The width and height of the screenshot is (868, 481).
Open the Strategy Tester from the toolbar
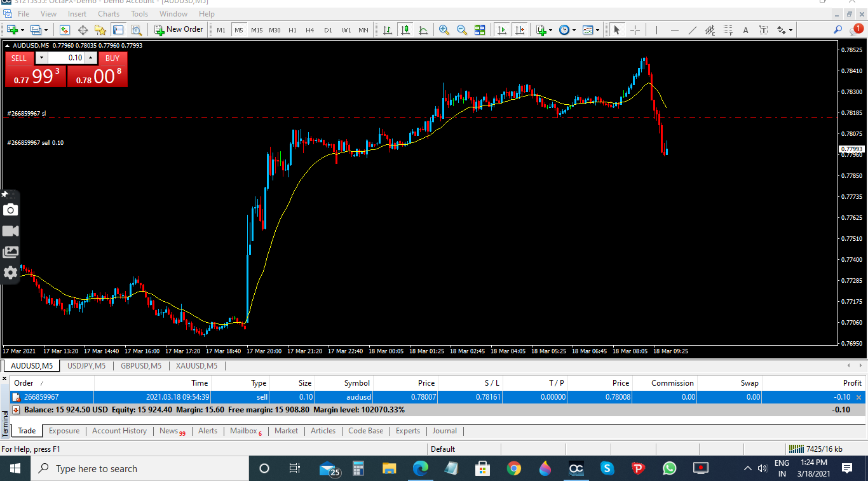click(x=136, y=30)
